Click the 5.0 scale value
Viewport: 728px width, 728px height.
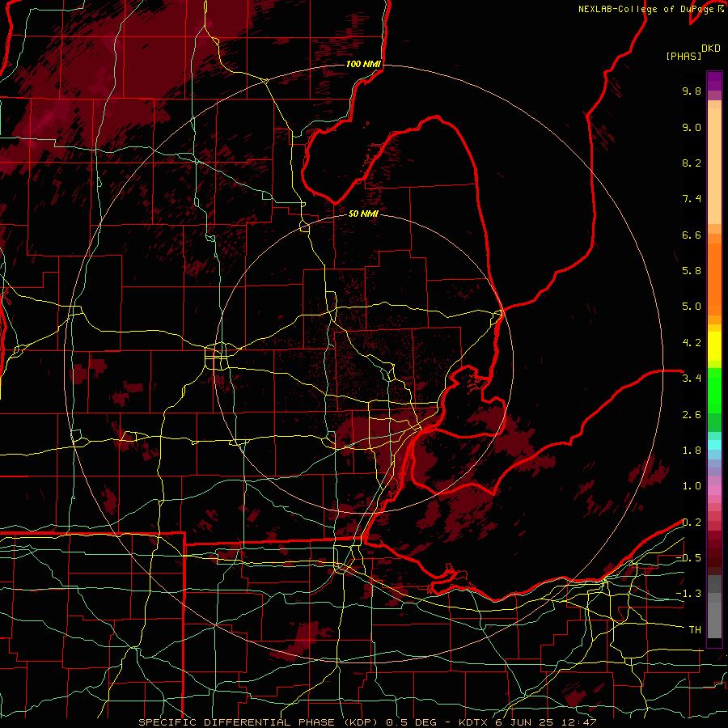[692, 307]
